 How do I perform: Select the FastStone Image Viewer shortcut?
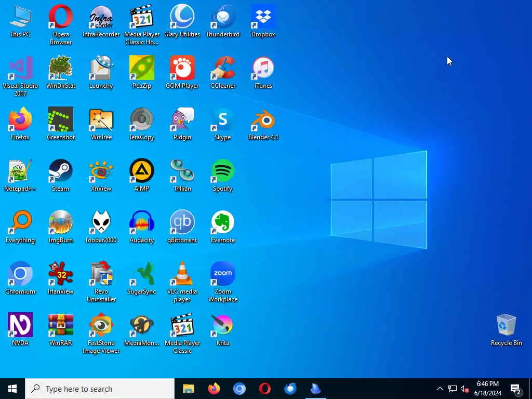pos(101,333)
